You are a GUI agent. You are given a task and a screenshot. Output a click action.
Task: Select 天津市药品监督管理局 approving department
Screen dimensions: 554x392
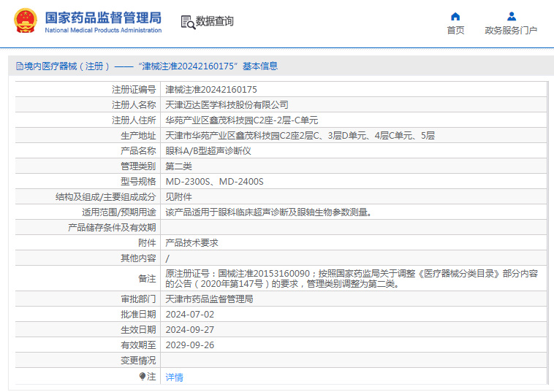209,299
